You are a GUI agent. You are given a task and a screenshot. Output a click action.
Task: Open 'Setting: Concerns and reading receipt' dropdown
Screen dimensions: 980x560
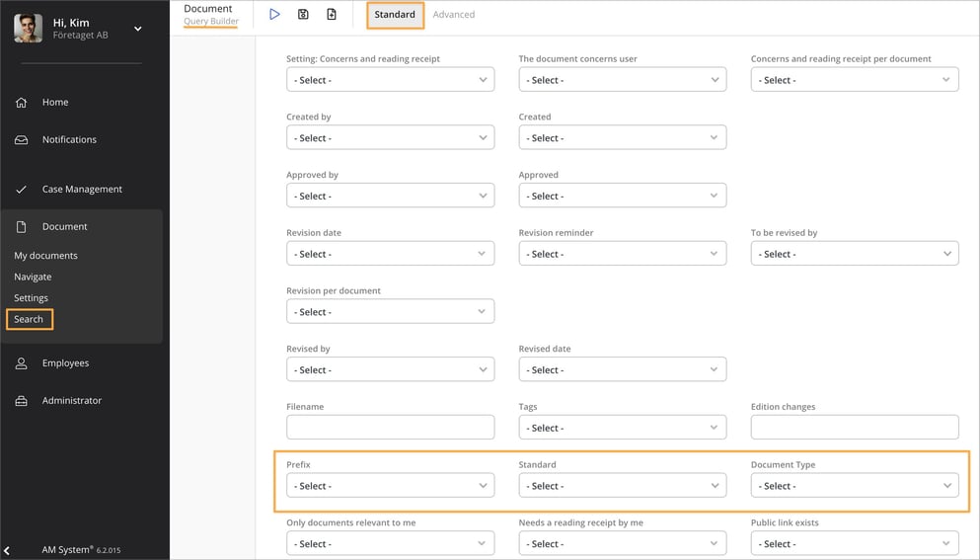tap(391, 79)
